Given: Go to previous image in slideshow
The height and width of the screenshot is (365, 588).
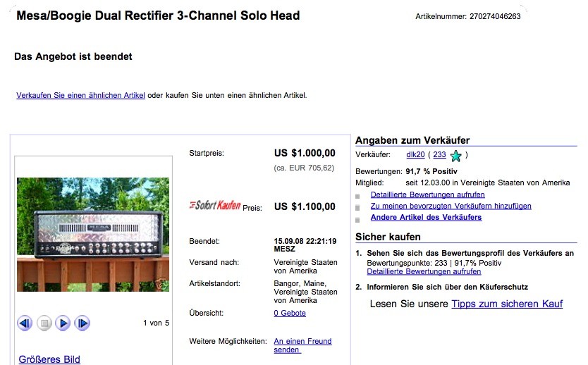Looking at the screenshot, I should (25, 323).
